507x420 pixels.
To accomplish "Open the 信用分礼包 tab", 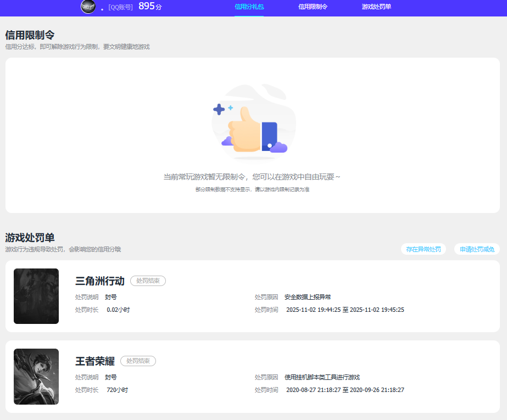I will click(x=249, y=7).
